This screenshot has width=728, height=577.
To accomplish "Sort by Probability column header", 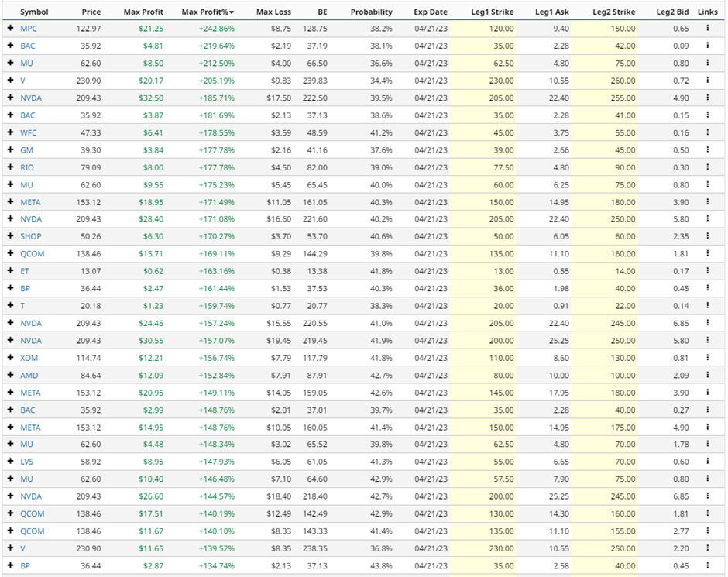I will click(372, 12).
